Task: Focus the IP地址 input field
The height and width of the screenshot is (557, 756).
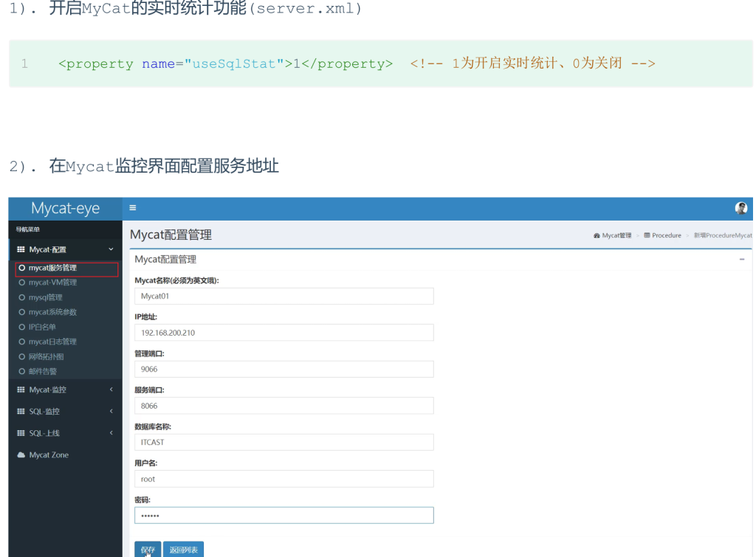Action: click(x=284, y=333)
